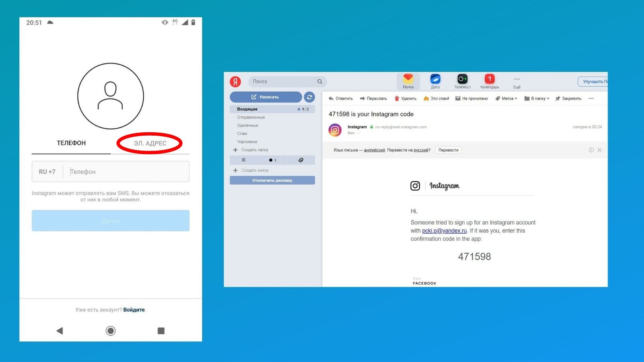Viewport: 644px width, 362px height.
Task: Click the Переслать forward toolbar item
Action: [x=373, y=99]
